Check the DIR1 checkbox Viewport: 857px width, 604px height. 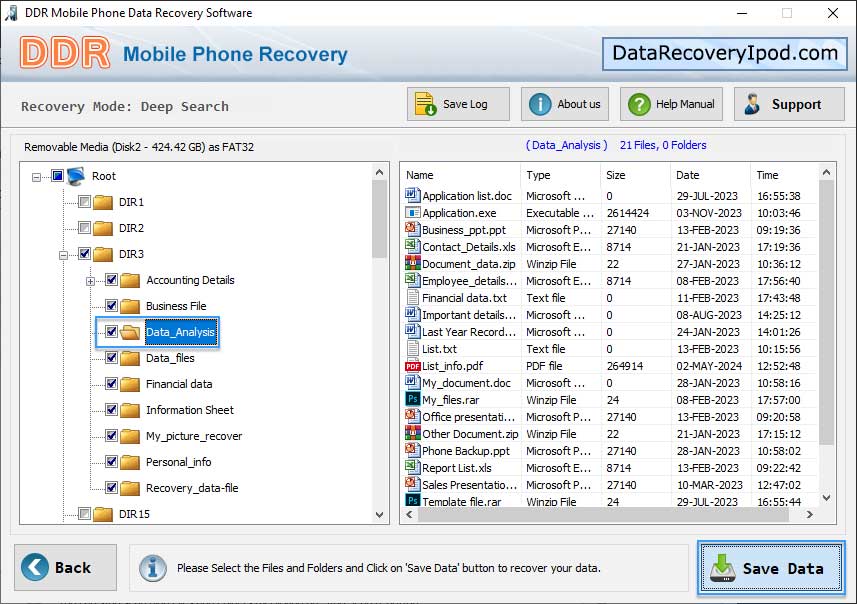[84, 202]
